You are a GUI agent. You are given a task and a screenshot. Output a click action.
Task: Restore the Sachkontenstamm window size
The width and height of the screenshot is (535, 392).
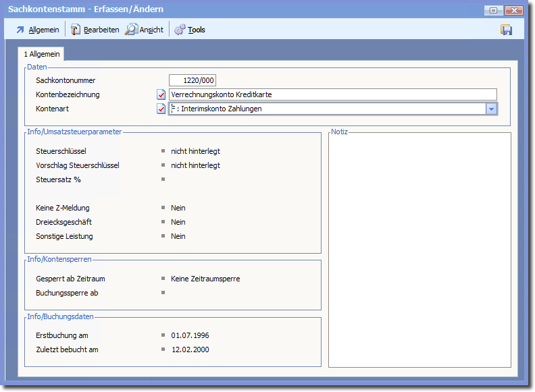[493, 10]
